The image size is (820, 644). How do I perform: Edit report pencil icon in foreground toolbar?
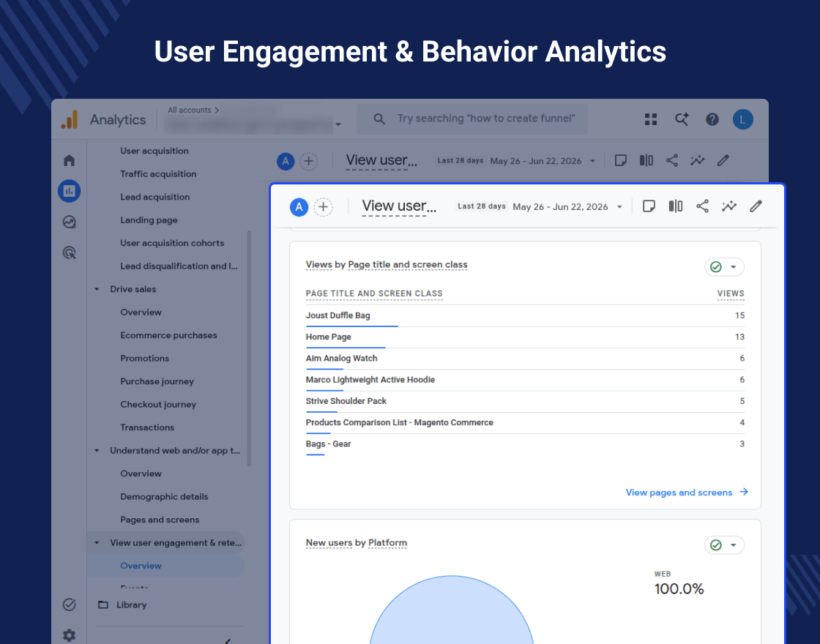pyautogui.click(x=756, y=206)
